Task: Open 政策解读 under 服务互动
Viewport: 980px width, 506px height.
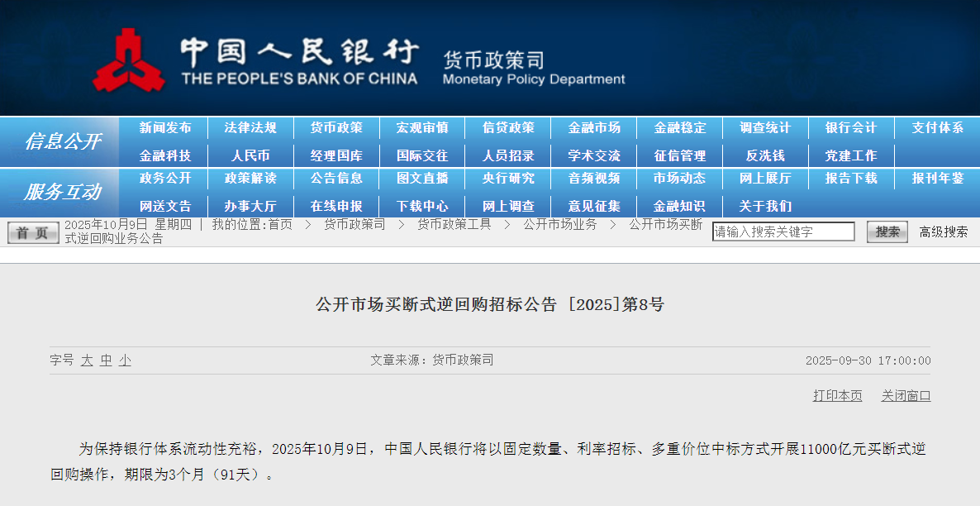Action: click(250, 179)
